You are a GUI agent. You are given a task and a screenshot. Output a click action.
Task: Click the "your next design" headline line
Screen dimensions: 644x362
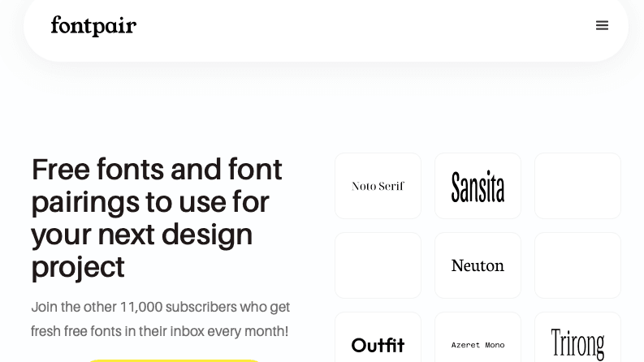tap(141, 235)
